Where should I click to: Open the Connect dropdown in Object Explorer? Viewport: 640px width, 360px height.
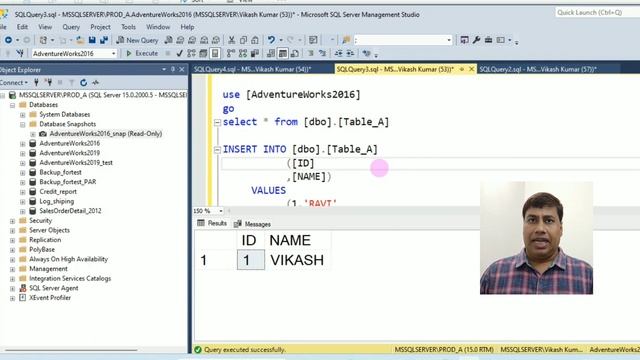14,82
